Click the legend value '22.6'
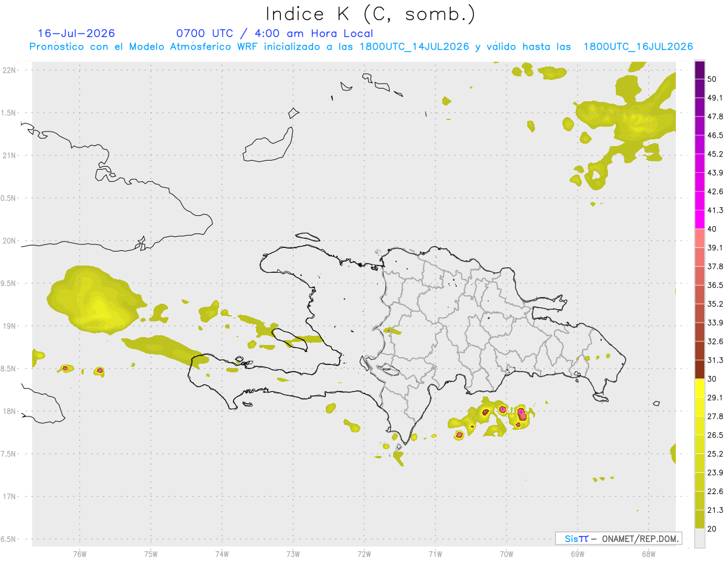This screenshot has height=562, width=728. pos(715,491)
